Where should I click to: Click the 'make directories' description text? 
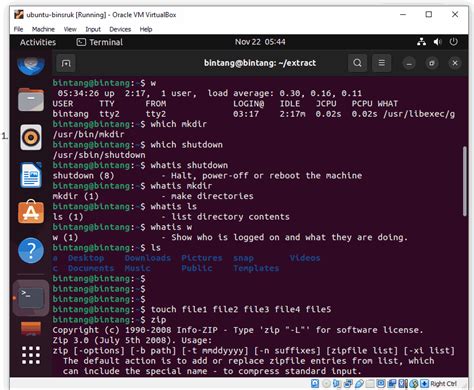coord(212,196)
